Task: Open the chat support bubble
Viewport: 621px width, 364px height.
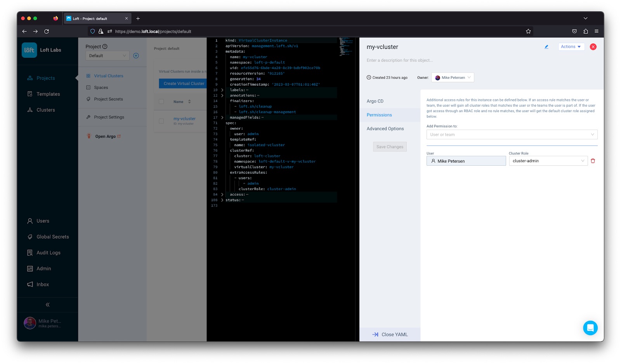Action: [590, 328]
